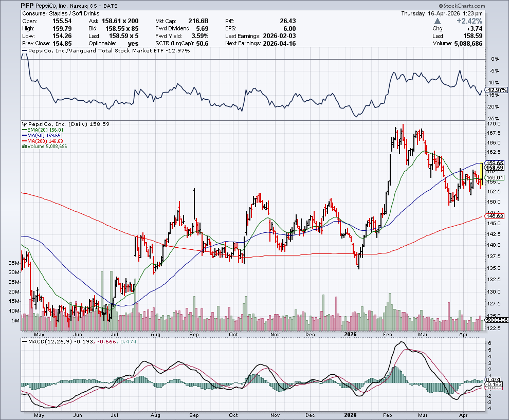Click the StockCharts.com watermark text

465,5
